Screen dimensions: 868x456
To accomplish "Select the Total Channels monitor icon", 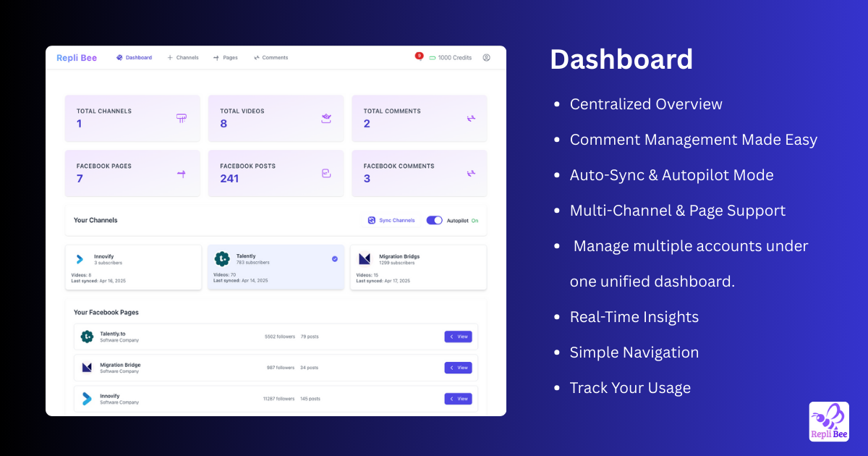I will click(181, 117).
